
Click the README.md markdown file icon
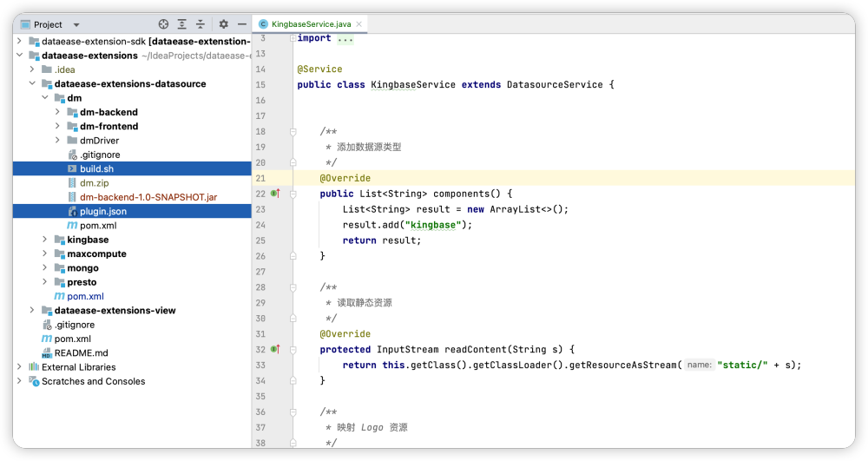pos(47,353)
